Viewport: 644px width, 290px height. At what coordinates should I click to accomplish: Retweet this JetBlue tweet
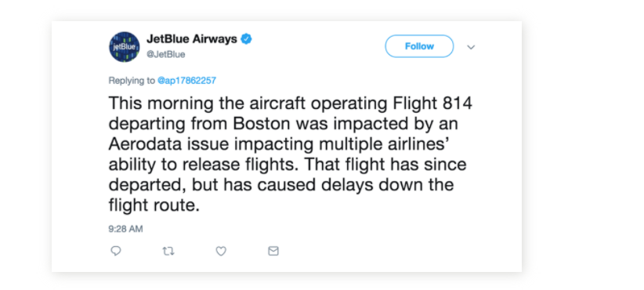coord(168,251)
